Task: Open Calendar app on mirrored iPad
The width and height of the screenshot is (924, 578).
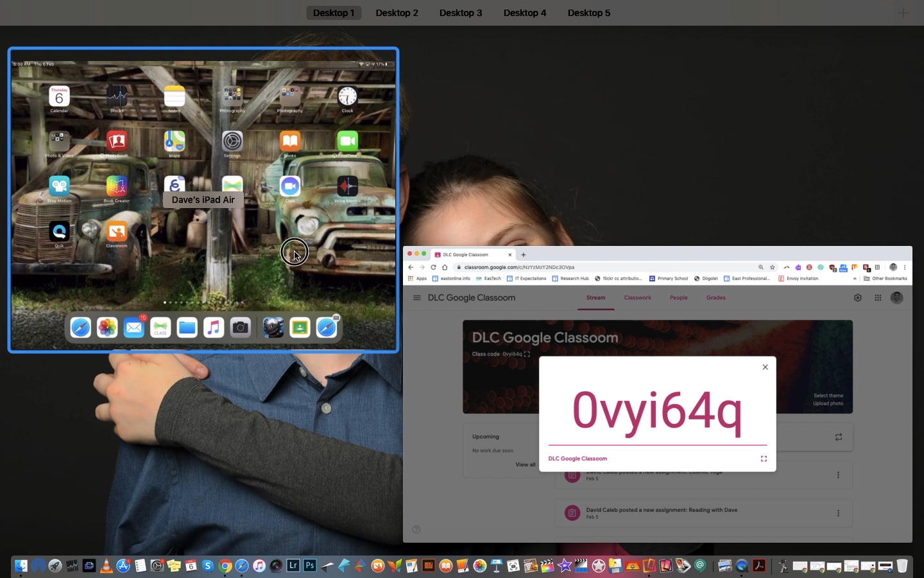Action: coord(59,96)
